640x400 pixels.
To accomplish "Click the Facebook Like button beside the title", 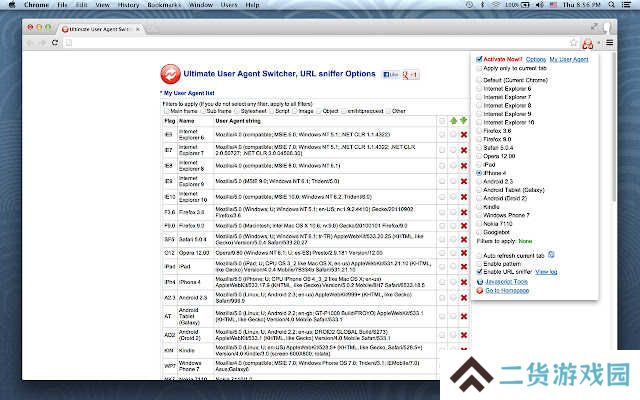I will pyautogui.click(x=390, y=75).
